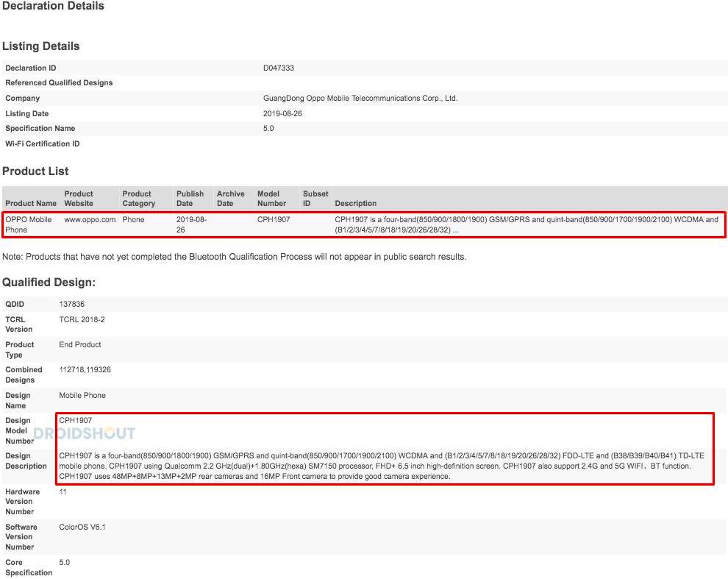Click the End Product type value
Viewport: 728px width, 579px height.
click(80, 345)
